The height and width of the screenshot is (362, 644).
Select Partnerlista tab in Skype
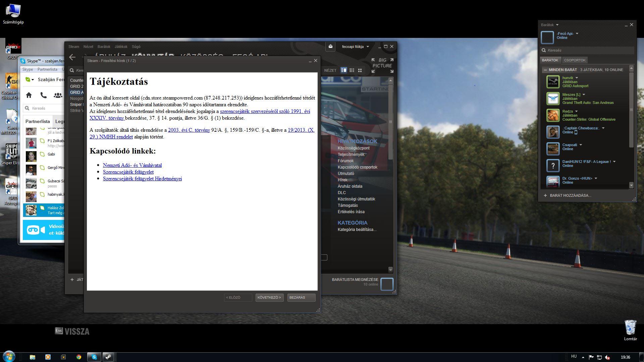point(38,121)
